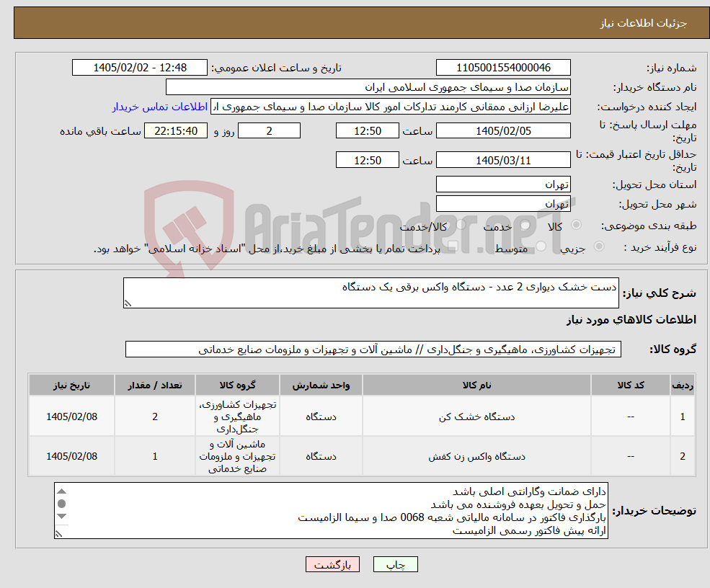
Task: Click delivery city field تهران
Action: [x=503, y=204]
